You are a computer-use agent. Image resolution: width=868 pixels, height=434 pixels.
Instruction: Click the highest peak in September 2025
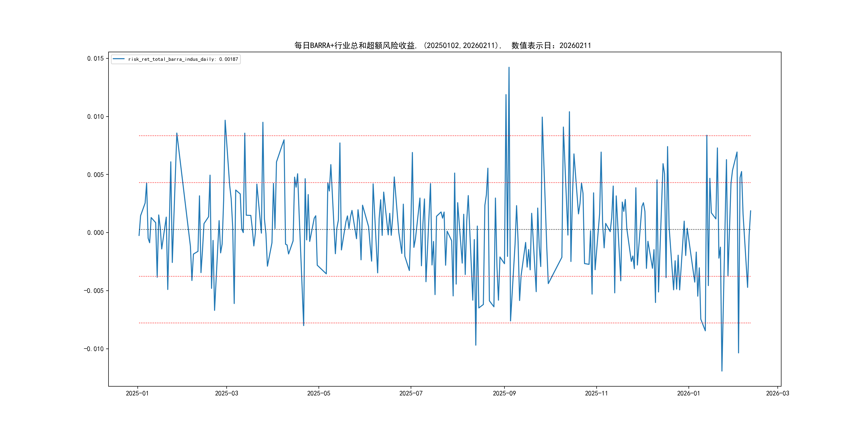click(x=509, y=68)
